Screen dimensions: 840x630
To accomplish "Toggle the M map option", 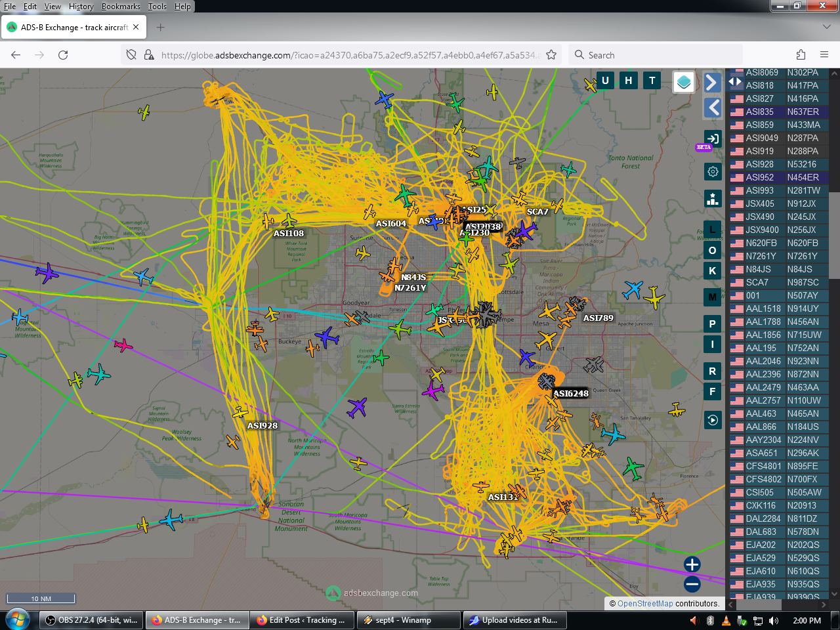I will (x=713, y=297).
